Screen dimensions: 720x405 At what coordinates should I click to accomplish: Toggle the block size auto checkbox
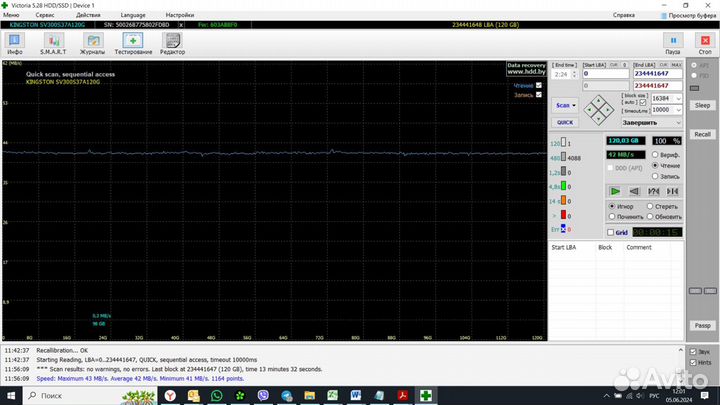tap(642, 102)
